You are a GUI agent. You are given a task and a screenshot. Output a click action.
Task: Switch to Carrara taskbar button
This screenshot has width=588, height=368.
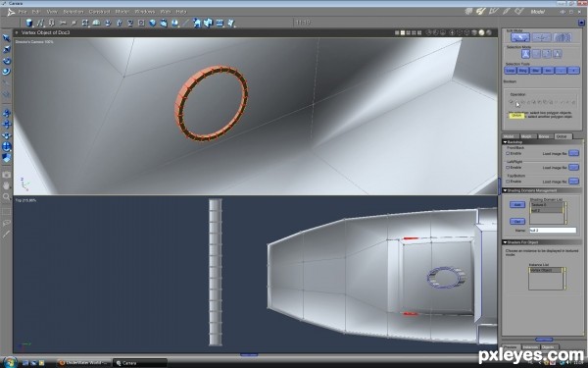[x=139, y=363]
